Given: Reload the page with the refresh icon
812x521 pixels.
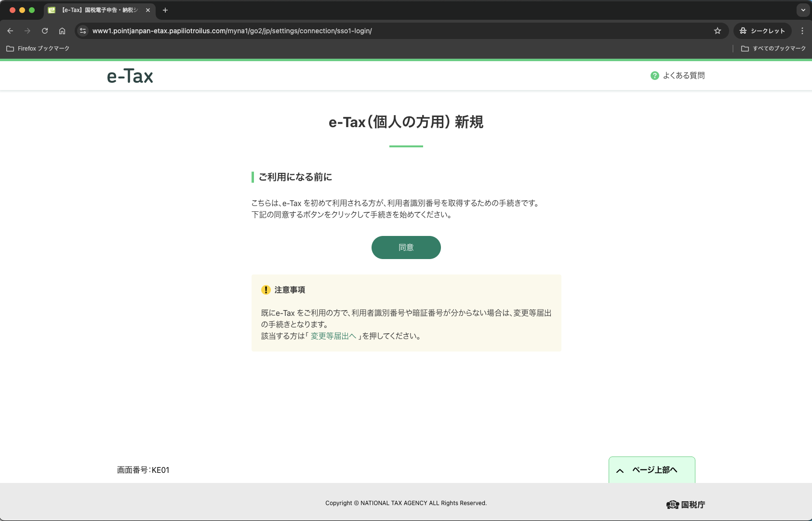Looking at the screenshot, I should coord(45,30).
